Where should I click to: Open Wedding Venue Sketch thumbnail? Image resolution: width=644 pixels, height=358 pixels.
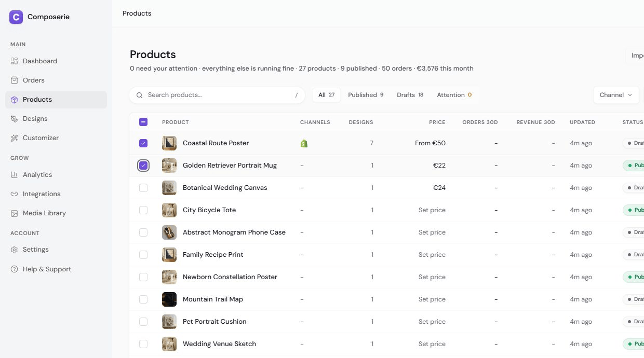tap(169, 344)
